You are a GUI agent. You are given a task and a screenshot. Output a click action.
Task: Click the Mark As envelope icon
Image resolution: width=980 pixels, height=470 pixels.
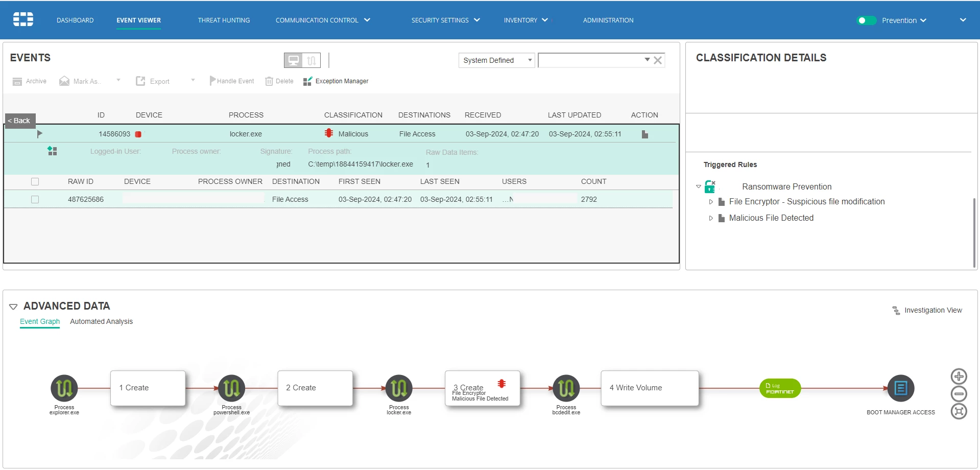point(64,81)
